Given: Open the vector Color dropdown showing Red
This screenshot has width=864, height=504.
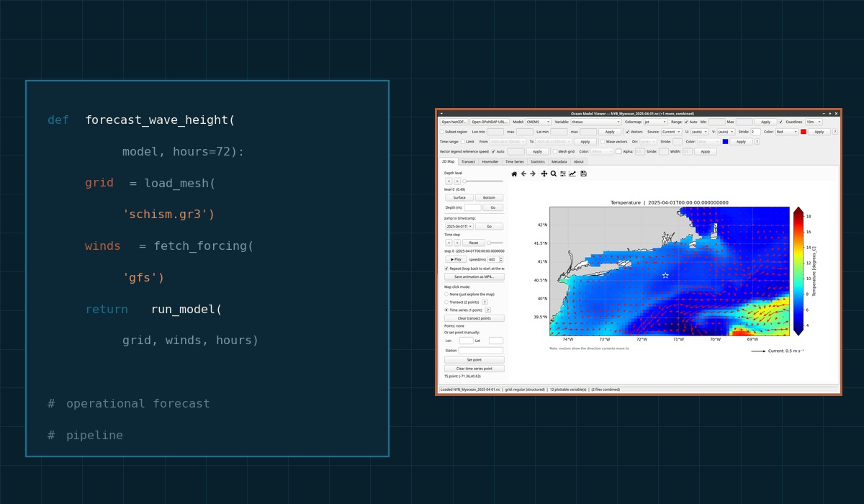Looking at the screenshot, I should point(787,132).
